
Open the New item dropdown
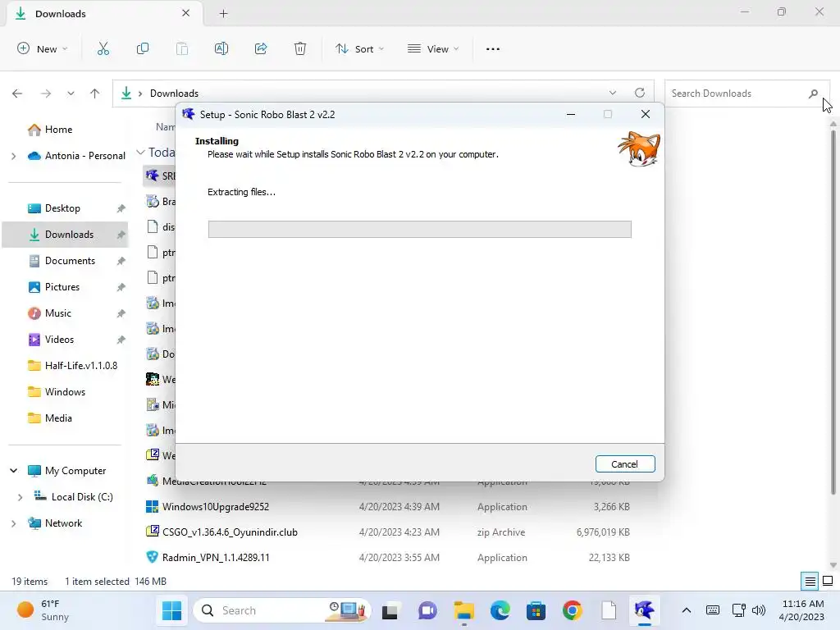pos(43,48)
